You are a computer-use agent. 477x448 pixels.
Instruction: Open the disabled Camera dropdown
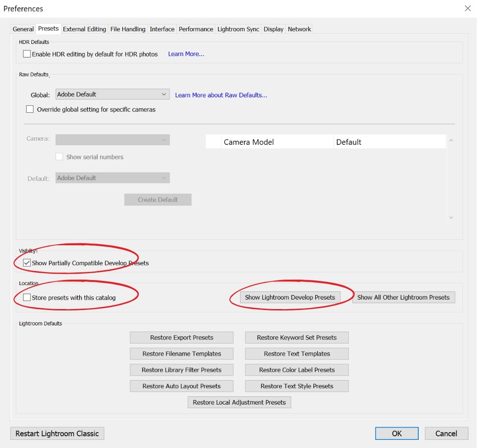click(113, 140)
